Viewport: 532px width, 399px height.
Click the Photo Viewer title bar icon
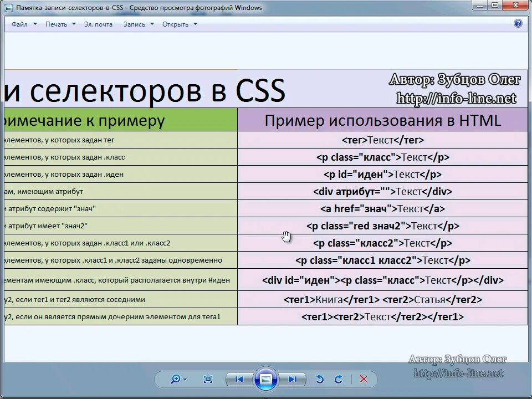(8, 7)
